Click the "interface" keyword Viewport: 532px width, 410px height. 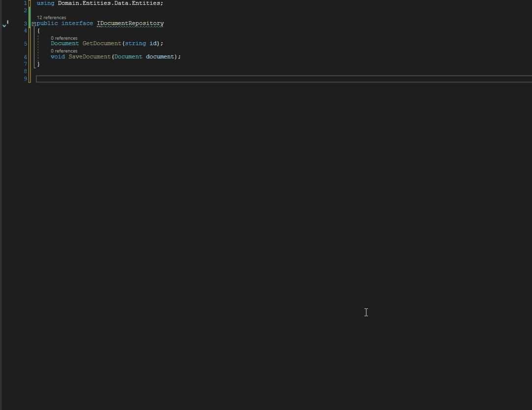[77, 23]
